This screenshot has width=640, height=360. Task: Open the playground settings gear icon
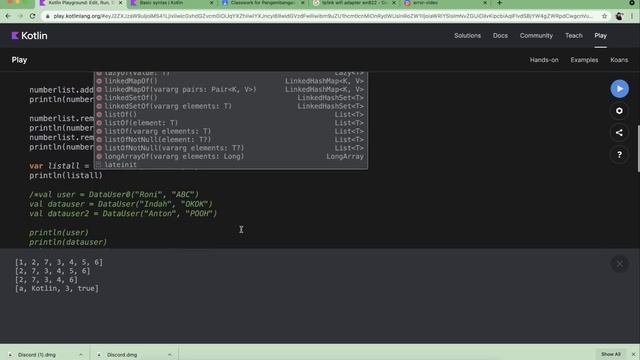[x=619, y=111]
